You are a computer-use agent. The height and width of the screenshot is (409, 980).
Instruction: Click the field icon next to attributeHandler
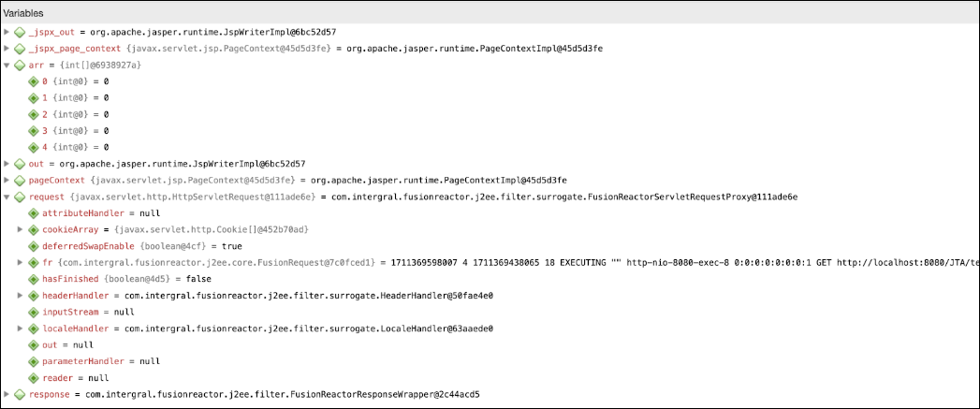click(33, 213)
